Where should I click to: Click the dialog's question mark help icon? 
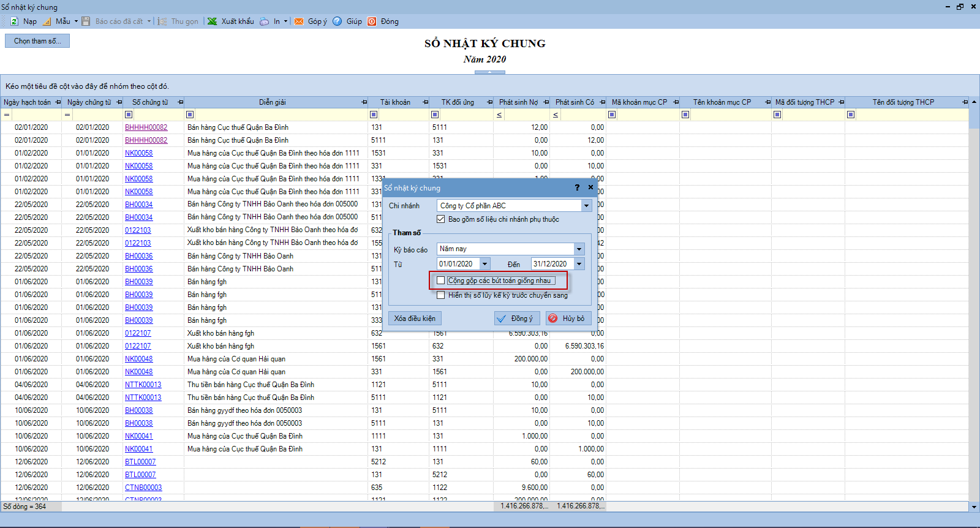pyautogui.click(x=577, y=187)
